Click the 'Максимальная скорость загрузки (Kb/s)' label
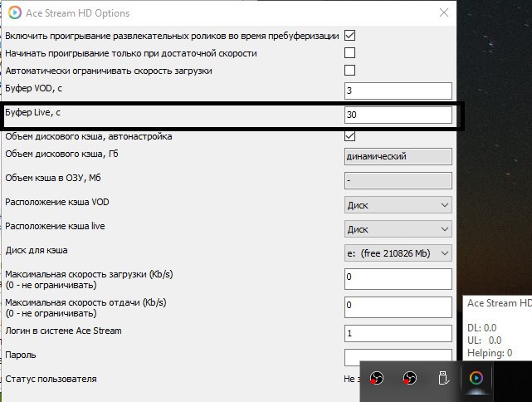This screenshot has height=402, width=532. (89, 274)
